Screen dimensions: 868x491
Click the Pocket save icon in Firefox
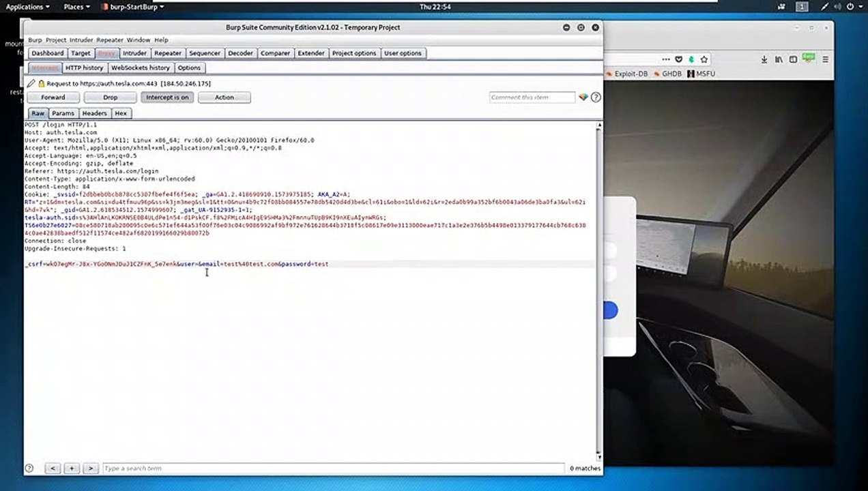[679, 59]
